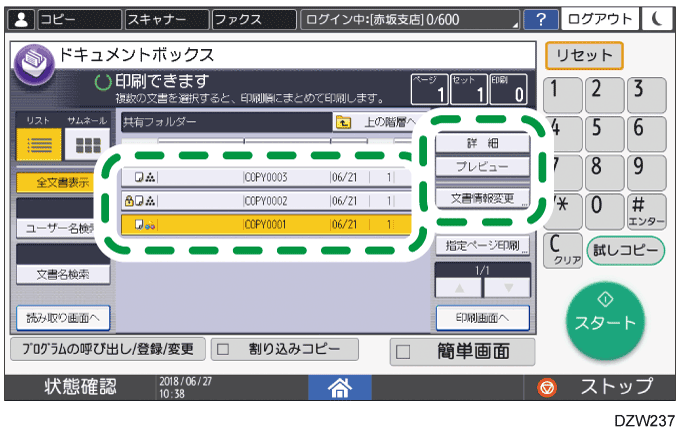
Task: Open プログラムの呼び出し/登録/変更 button
Action: (108, 349)
